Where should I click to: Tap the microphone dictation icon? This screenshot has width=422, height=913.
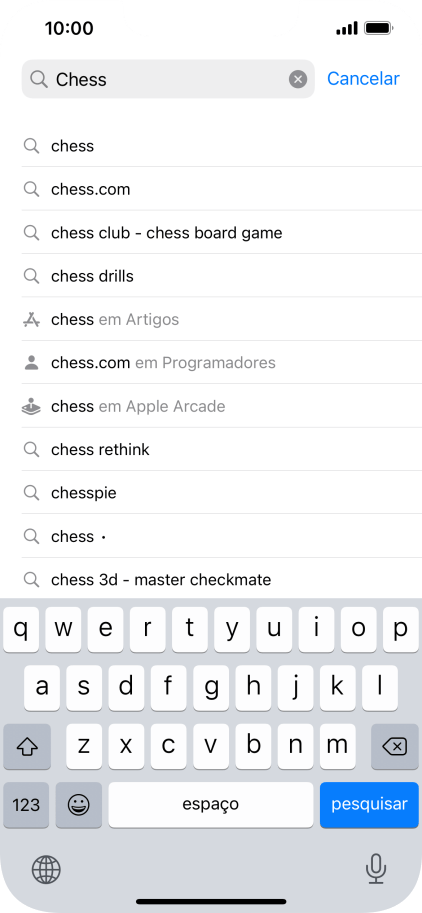[375, 869]
